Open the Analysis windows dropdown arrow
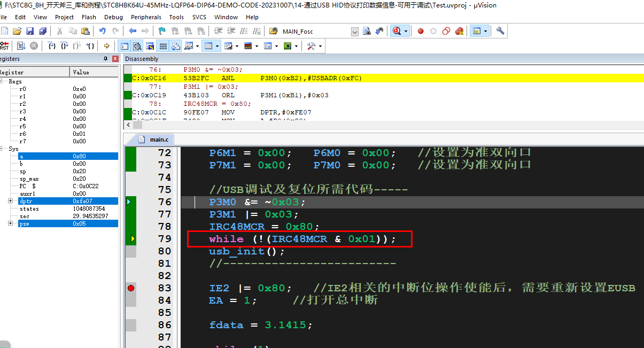This screenshot has height=348, width=644. pos(257,47)
